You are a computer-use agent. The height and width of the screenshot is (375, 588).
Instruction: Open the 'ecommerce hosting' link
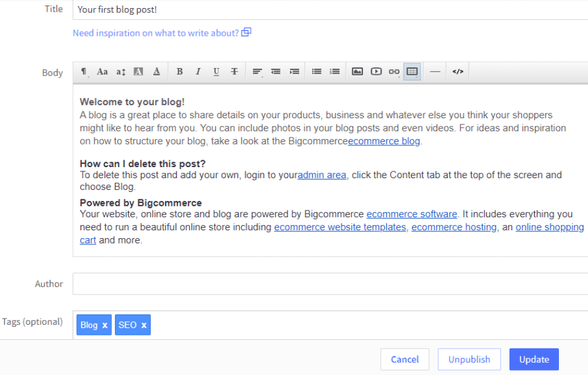(x=454, y=228)
